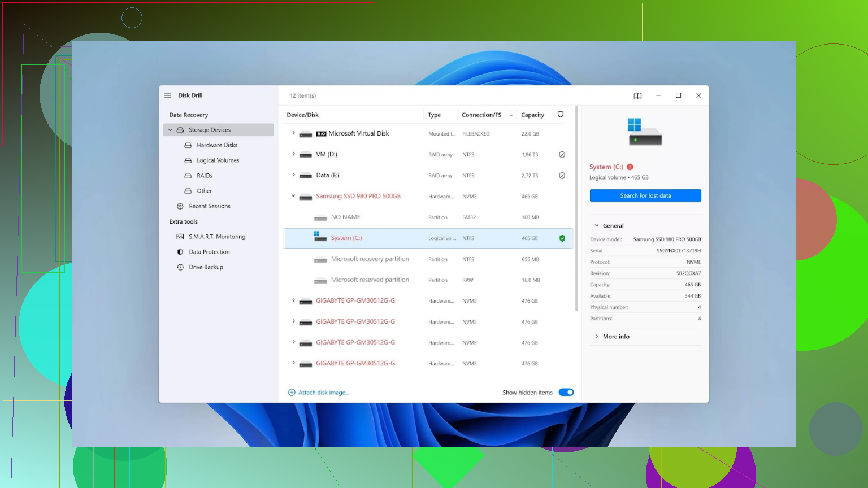868x488 pixels.
Task: Click the red alert icon next to System (C:)
Action: [630, 167]
